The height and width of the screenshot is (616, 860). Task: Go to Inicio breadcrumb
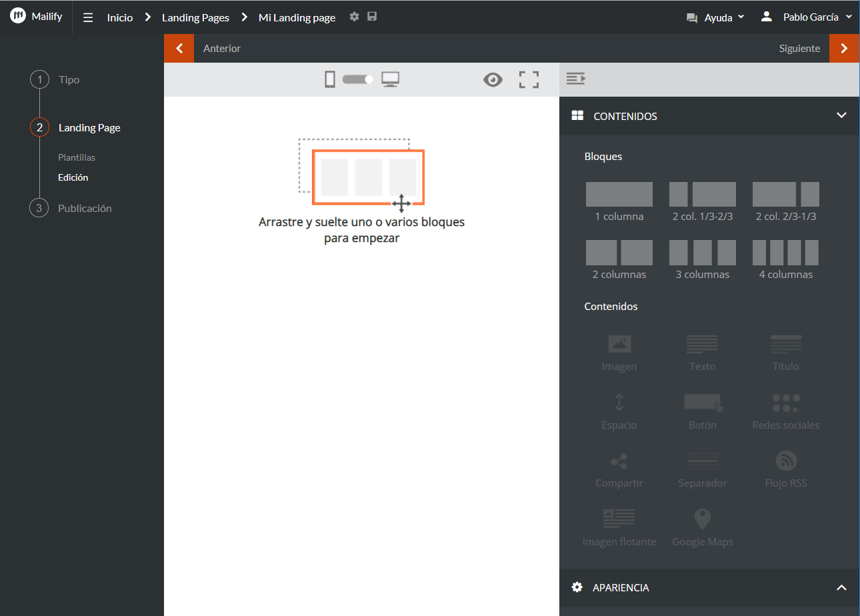coord(120,18)
